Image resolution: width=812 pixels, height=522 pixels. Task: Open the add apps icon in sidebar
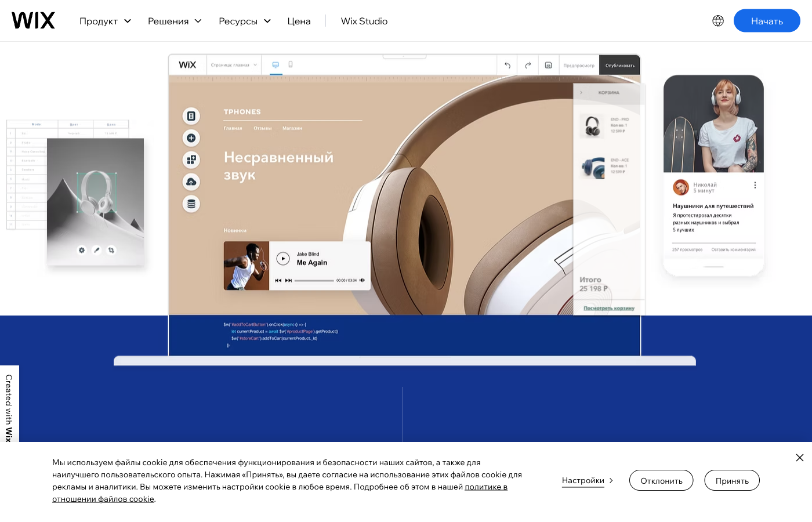coord(191,159)
